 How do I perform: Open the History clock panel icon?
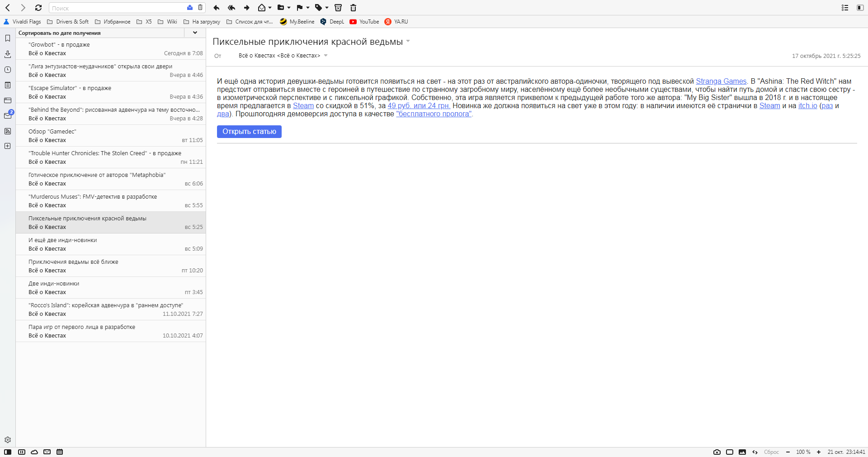(x=8, y=70)
